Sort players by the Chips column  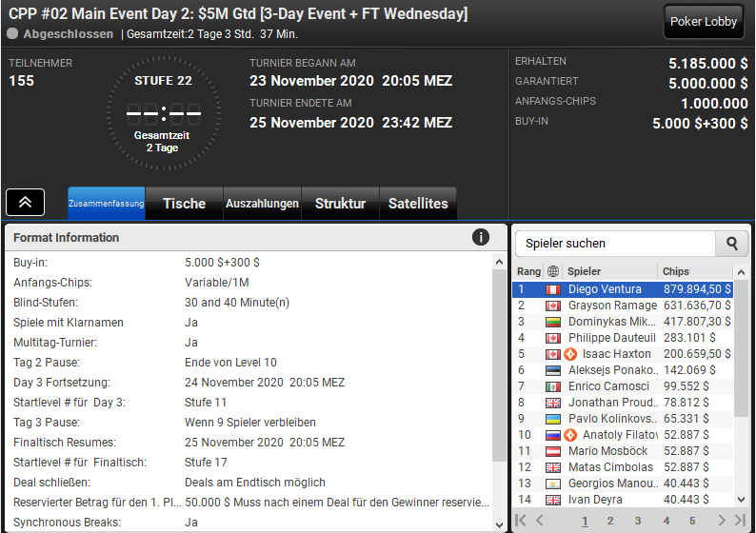(x=695, y=271)
